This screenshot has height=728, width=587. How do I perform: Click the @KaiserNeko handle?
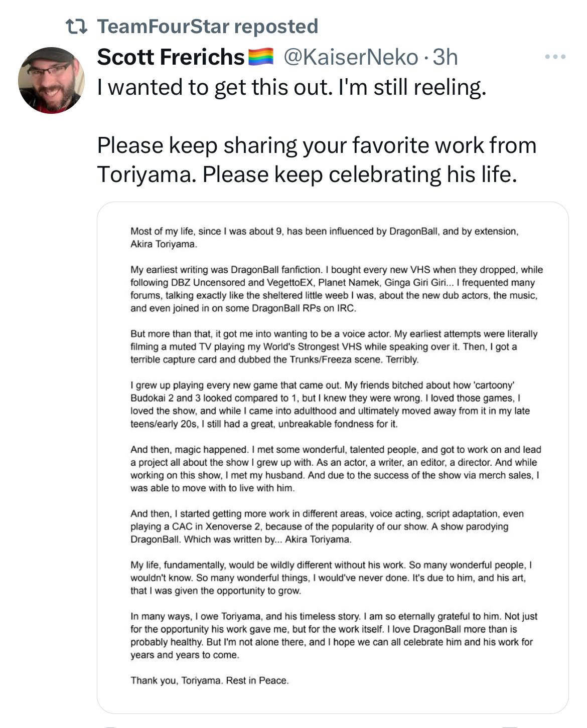pos(351,57)
